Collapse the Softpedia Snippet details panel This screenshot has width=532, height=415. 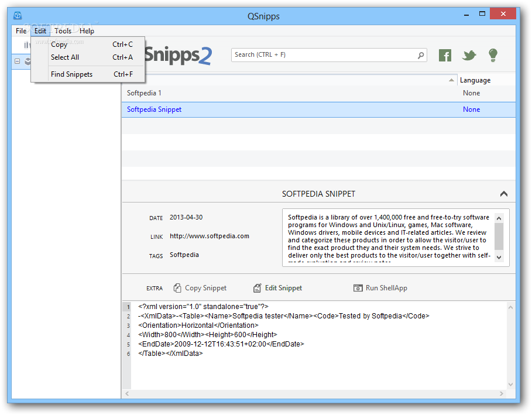503,194
